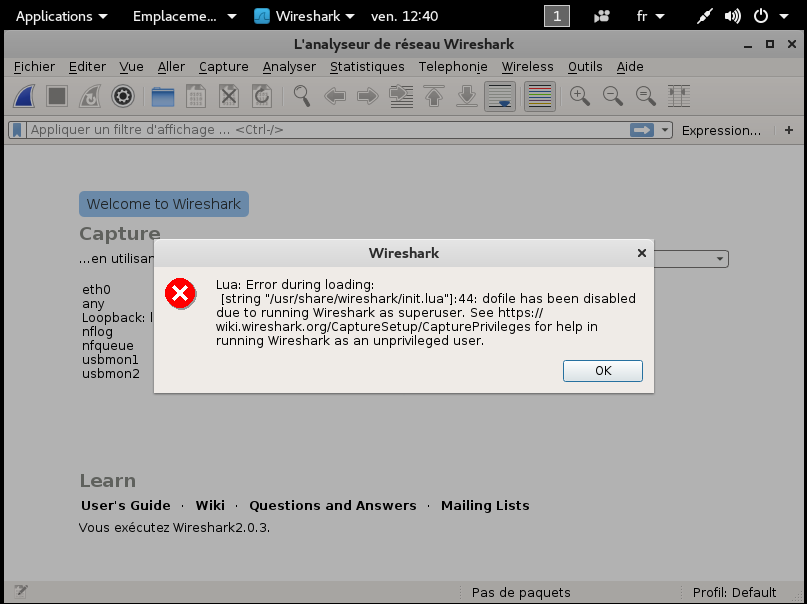
Task: Click the red error icon in dialog
Action: pyautogui.click(x=181, y=293)
